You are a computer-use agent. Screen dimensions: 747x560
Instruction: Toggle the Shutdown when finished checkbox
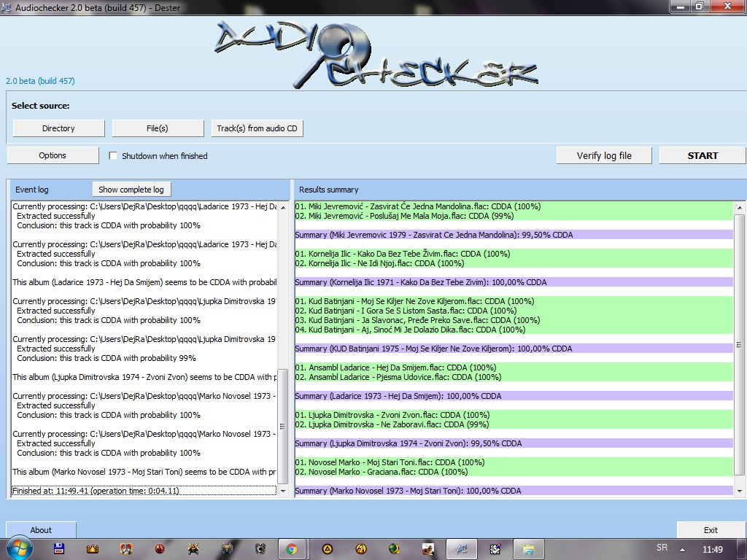[x=113, y=156]
